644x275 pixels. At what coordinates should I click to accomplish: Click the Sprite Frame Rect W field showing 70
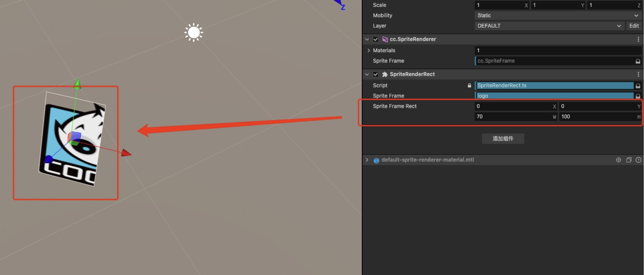coord(516,117)
